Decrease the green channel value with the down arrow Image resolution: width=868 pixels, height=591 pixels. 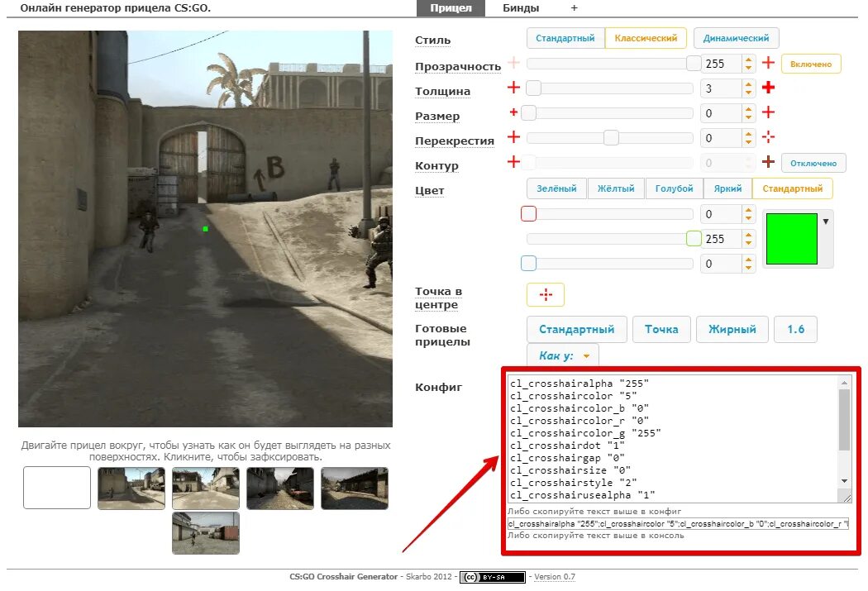pos(748,243)
